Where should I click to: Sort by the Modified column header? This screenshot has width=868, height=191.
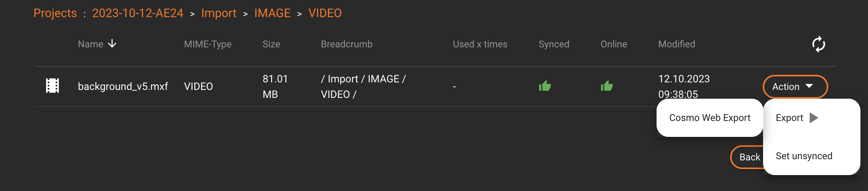pos(676,44)
